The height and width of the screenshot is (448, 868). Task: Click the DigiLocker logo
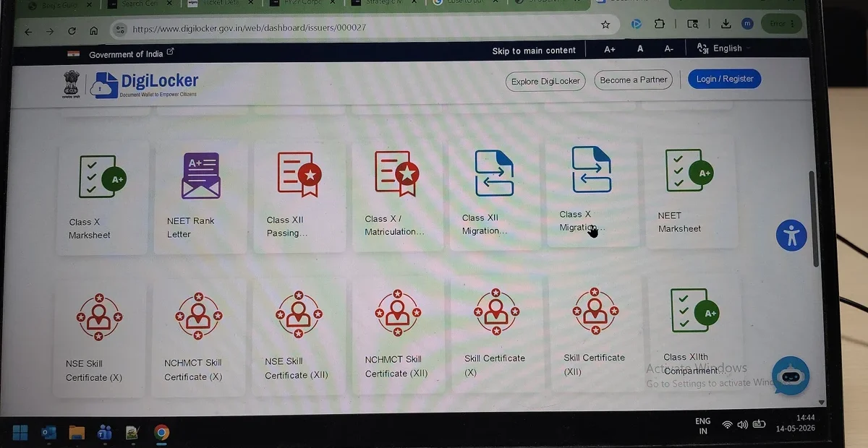[x=145, y=85]
